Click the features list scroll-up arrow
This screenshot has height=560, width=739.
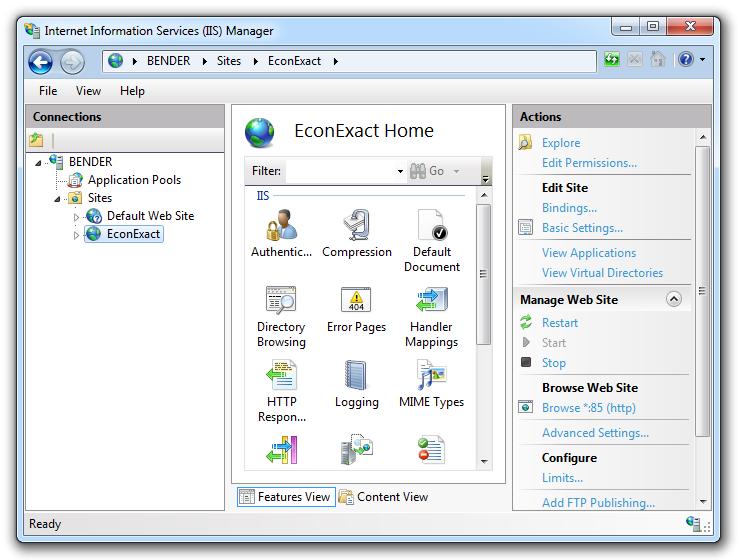coord(484,195)
